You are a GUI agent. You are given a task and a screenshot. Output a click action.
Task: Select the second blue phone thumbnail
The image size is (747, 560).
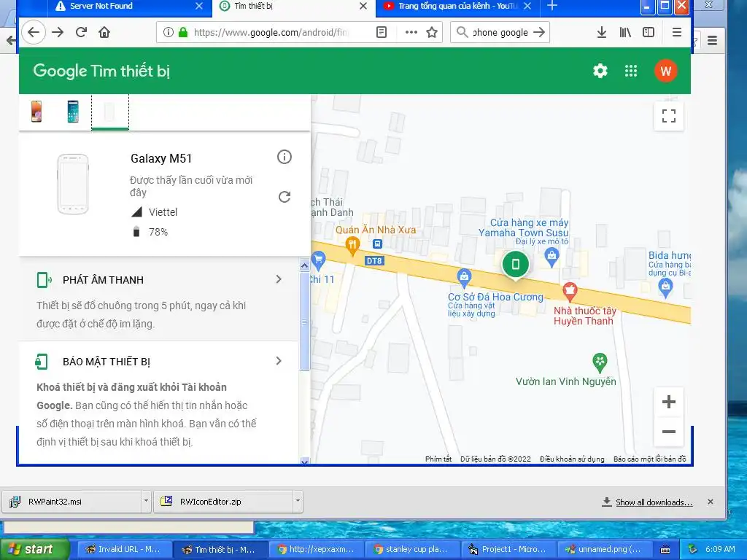click(73, 112)
